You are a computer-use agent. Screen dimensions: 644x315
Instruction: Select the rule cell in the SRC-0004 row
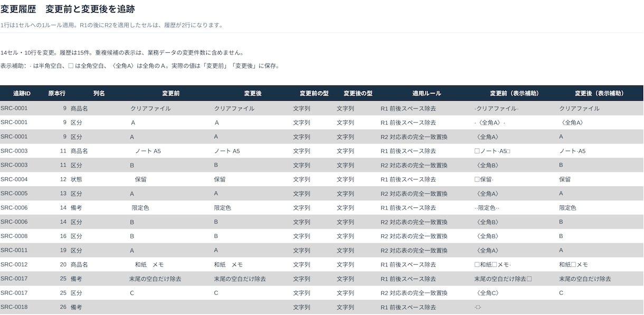(408, 179)
